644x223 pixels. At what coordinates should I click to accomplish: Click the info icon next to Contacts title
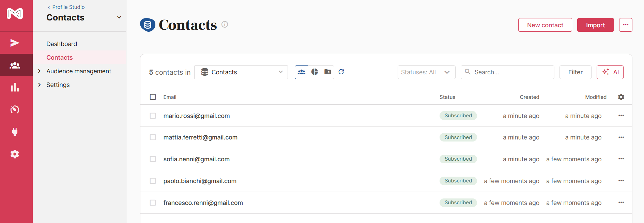tap(225, 24)
